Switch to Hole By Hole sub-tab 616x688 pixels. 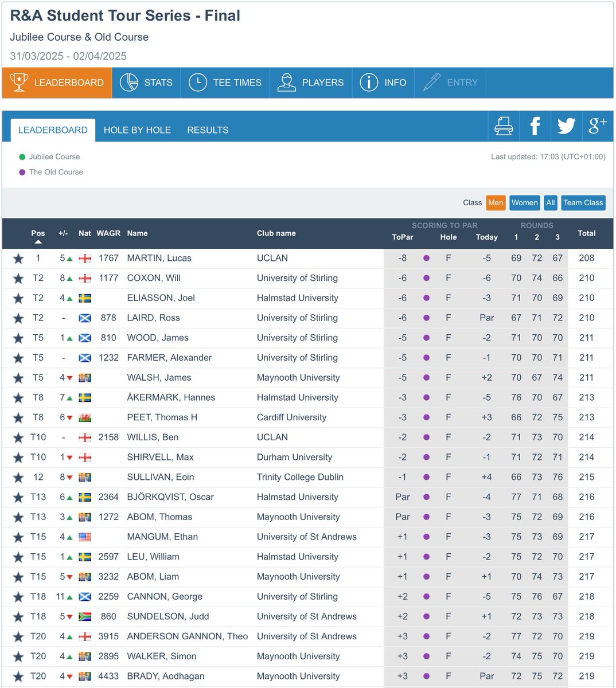(x=137, y=130)
